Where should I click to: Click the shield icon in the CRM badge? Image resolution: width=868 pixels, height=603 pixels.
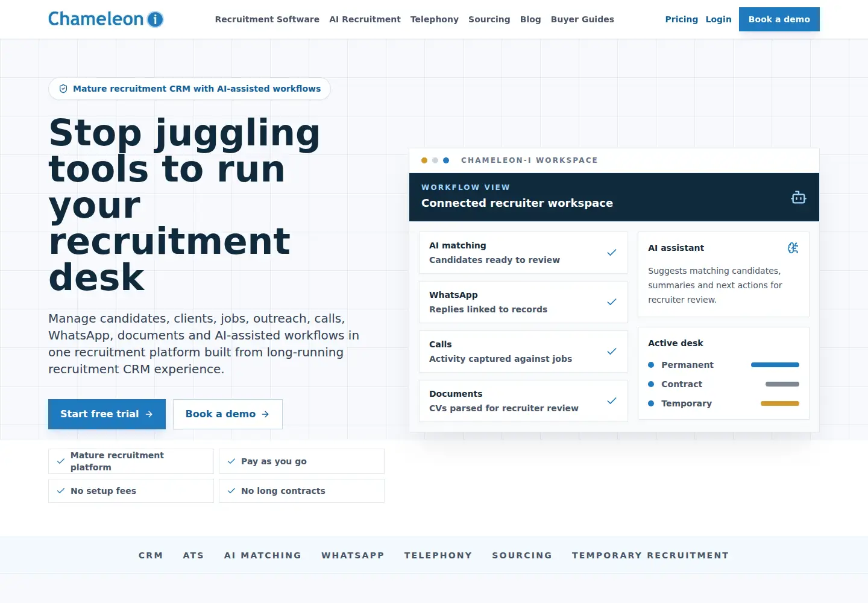[63, 89]
